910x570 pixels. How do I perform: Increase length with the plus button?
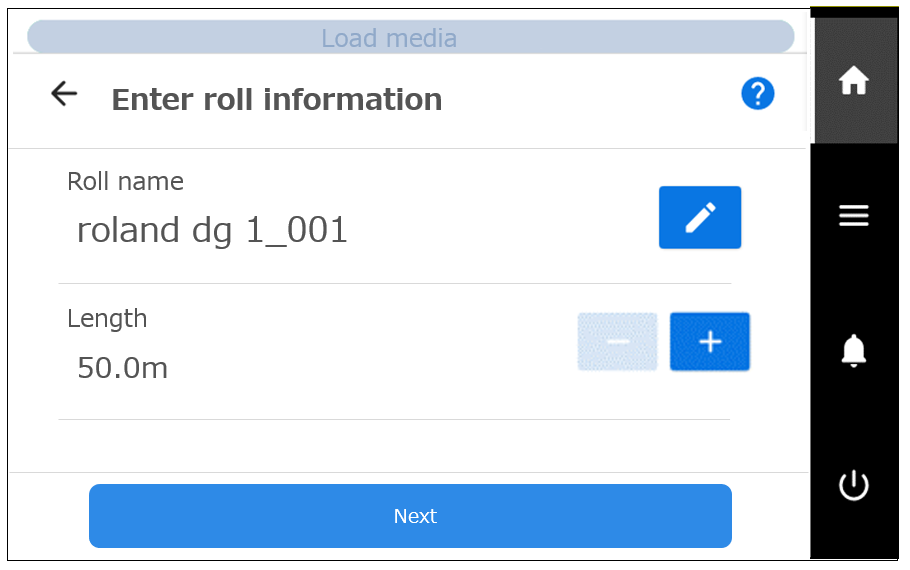click(709, 342)
